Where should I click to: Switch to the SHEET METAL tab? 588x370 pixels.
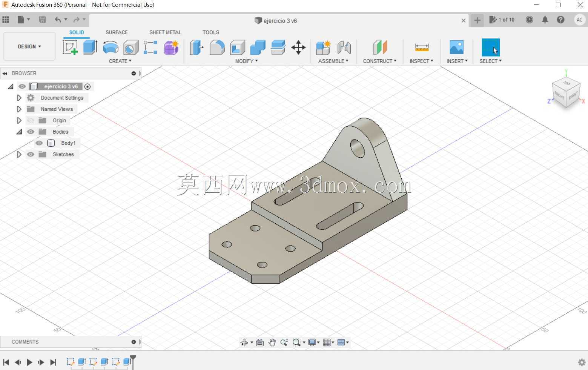pyautogui.click(x=165, y=32)
